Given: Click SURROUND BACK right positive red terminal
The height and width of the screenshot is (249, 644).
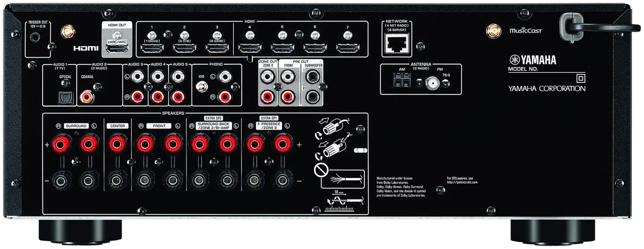Looking at the screenshot, I should pos(199,144).
